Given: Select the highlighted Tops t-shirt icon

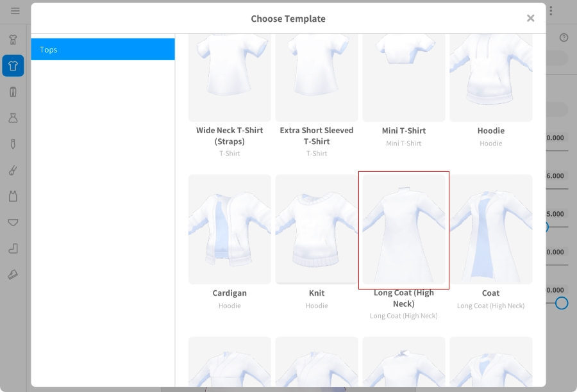Looking at the screenshot, I should pyautogui.click(x=13, y=66).
